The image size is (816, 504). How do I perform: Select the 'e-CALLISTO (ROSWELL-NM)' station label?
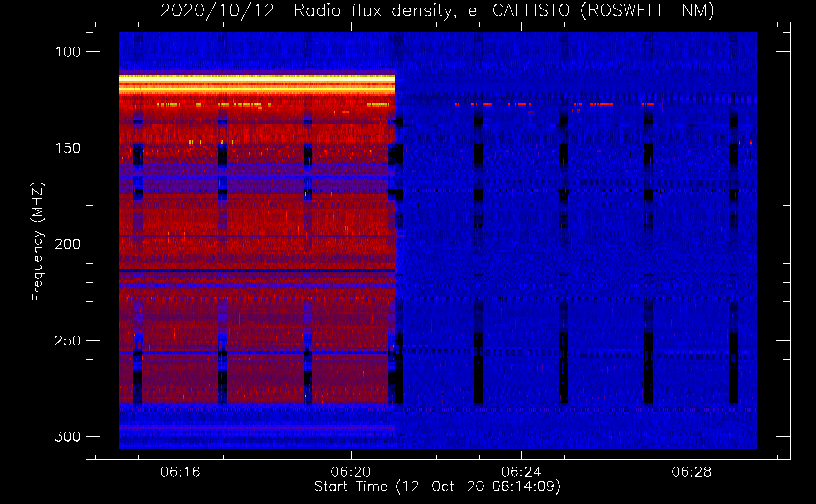click(591, 10)
